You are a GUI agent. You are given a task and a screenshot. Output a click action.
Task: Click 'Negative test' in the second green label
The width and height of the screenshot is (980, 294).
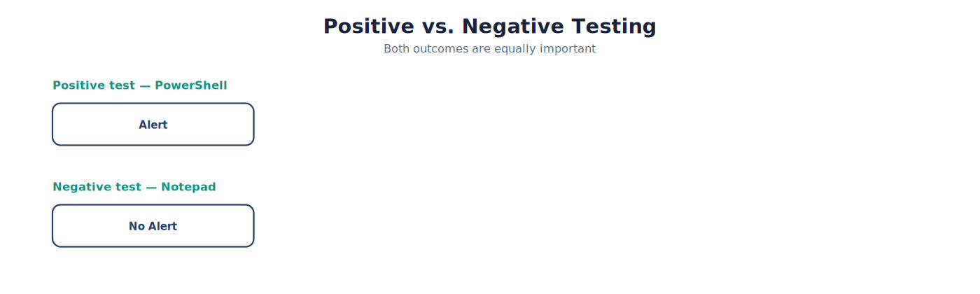tap(97, 187)
